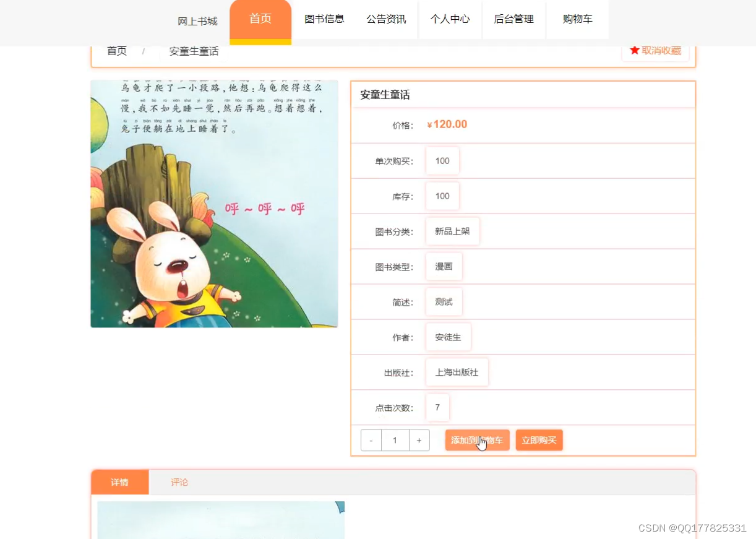Decrease quantity with the - stepper
Screen dimensions: 756x539
pyautogui.click(x=371, y=440)
